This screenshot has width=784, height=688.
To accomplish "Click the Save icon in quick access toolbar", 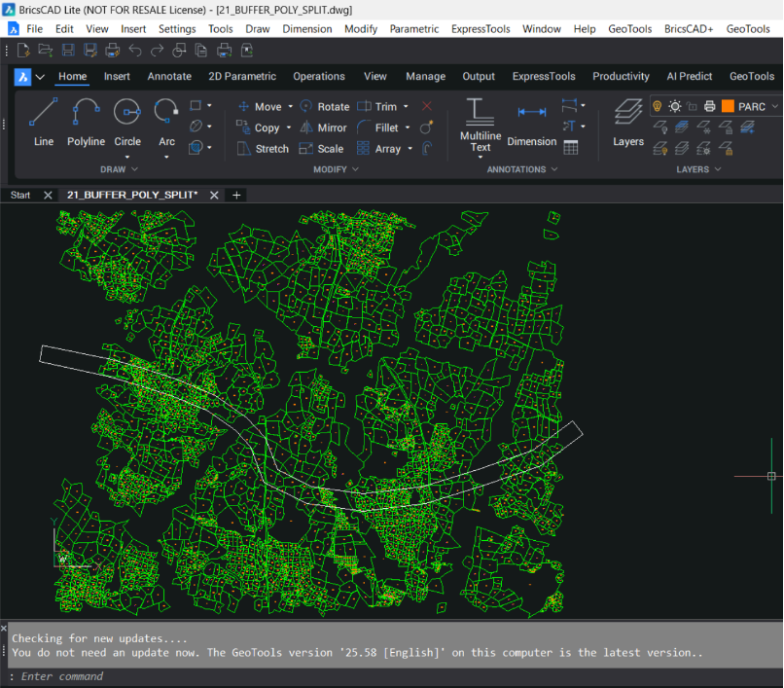I will 68,50.
